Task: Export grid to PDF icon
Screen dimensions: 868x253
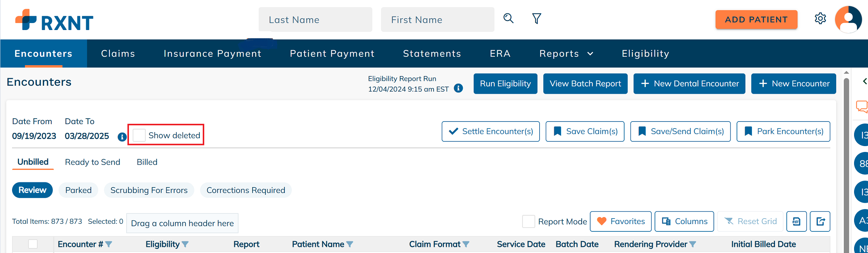Action: coord(796,222)
